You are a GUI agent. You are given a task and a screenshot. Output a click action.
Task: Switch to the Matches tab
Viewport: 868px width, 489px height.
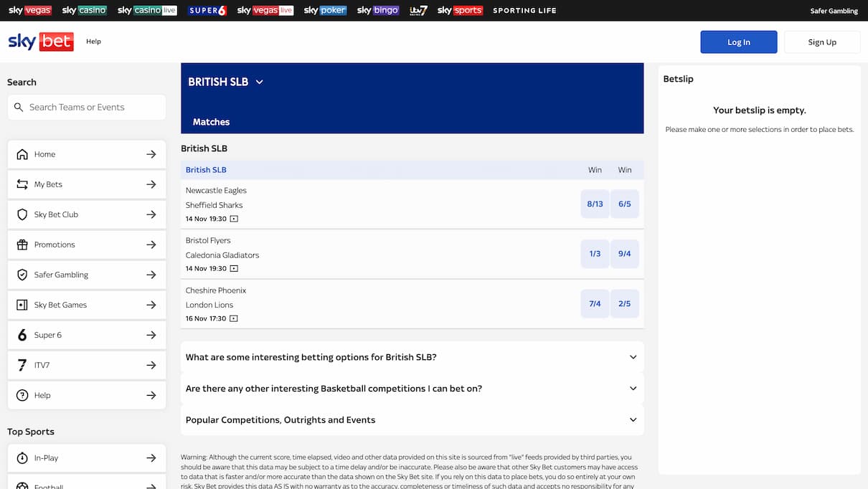coord(211,121)
